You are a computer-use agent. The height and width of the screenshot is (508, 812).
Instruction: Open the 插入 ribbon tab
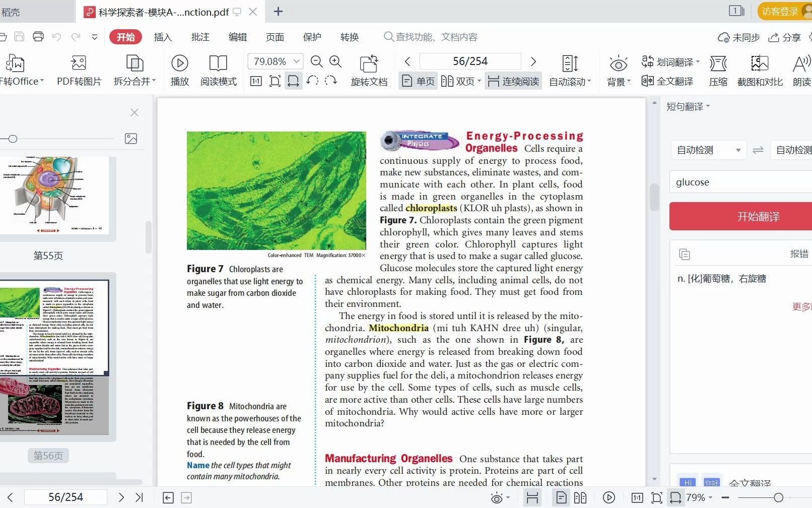pos(163,37)
